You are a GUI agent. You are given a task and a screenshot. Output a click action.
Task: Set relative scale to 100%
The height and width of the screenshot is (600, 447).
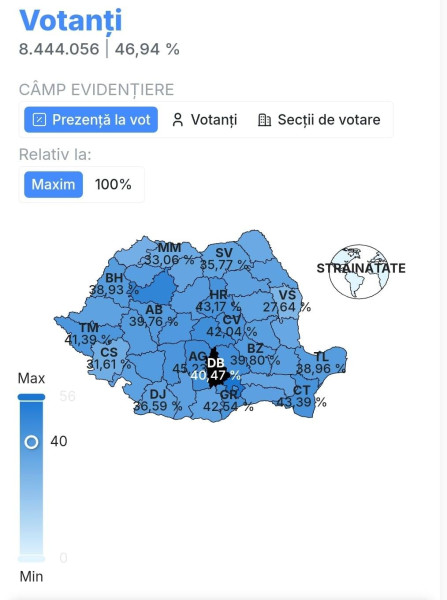(113, 184)
